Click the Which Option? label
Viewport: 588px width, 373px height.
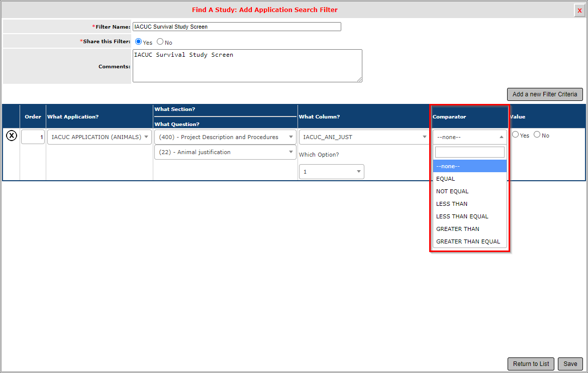point(319,155)
